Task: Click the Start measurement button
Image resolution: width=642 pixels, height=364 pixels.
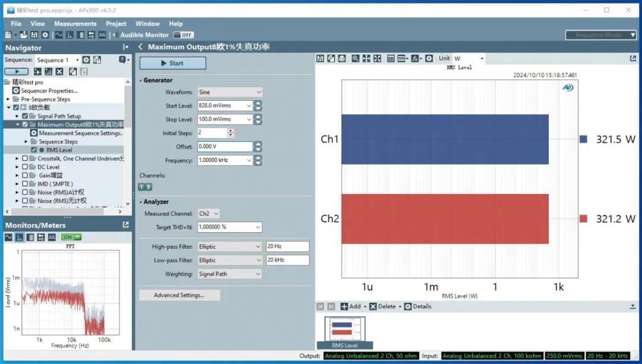Action: 172,64
